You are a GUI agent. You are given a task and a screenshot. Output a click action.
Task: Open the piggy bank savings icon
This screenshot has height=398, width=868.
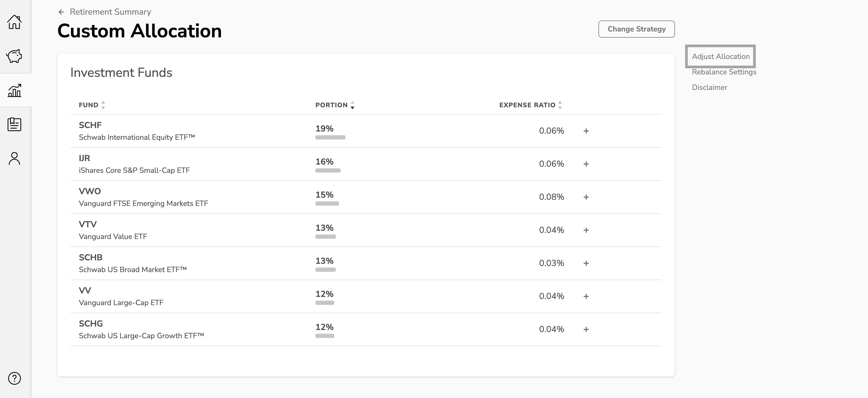pyautogui.click(x=14, y=56)
